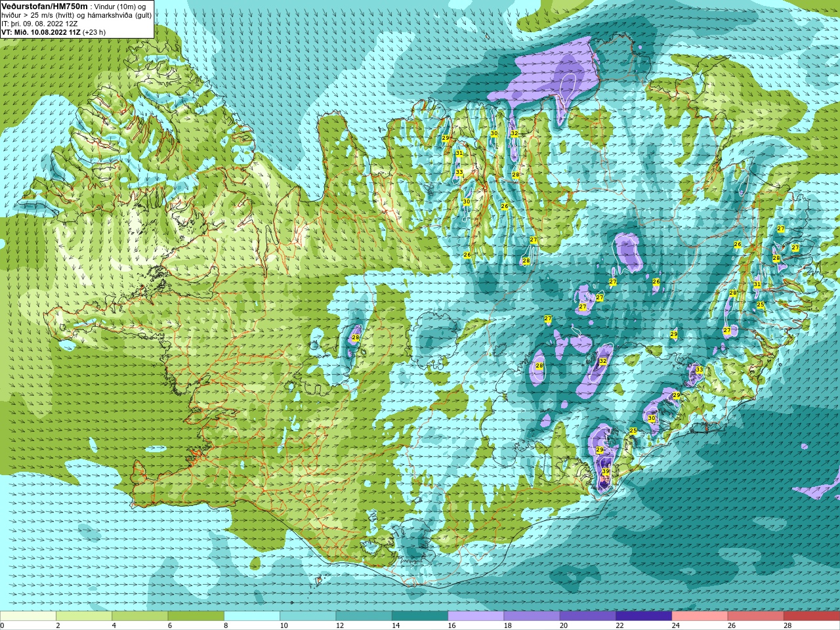Pick the 18–20 m/s light purple legend swatch
Viewport: 840px width, 630px height.
click(532, 616)
